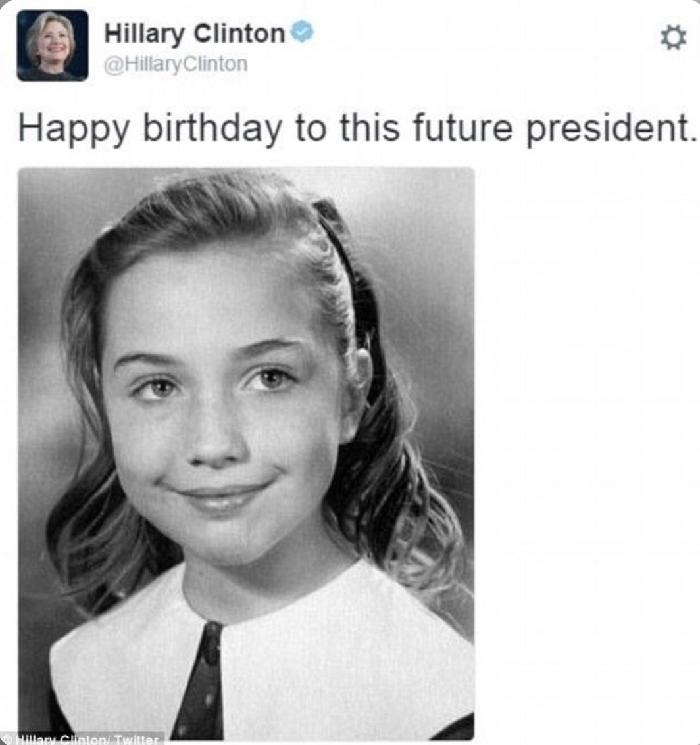Click the blue verified checkmark badge
The height and width of the screenshot is (745, 700).
[302, 32]
